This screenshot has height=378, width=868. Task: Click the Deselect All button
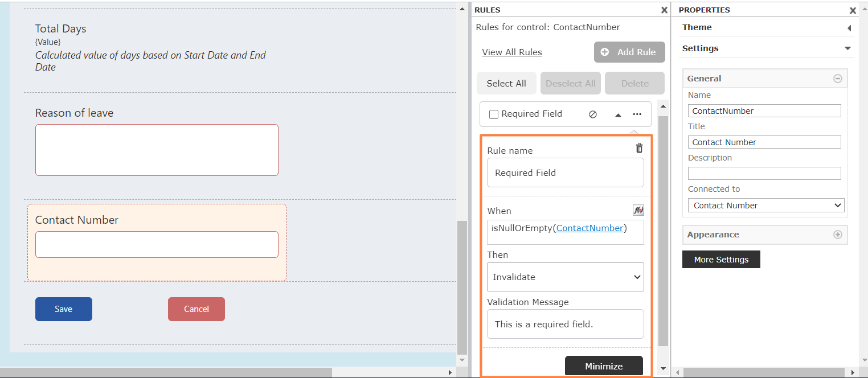(x=571, y=83)
